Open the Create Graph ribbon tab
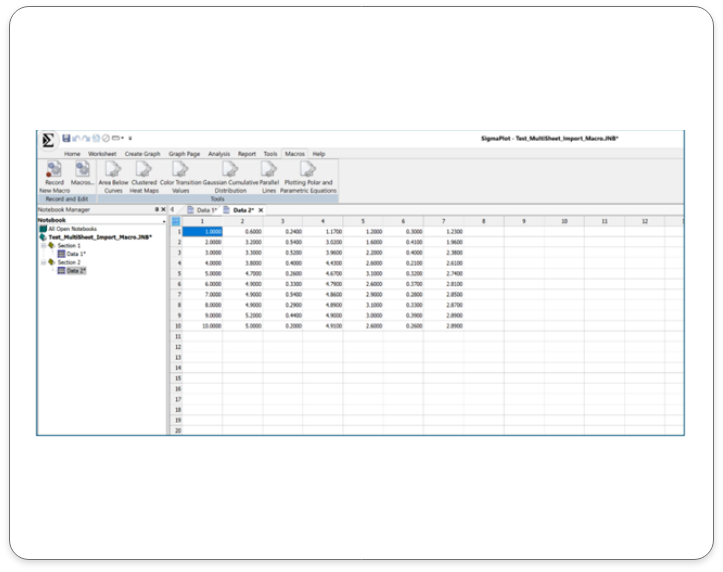The height and width of the screenshot is (572, 723). 142,154
